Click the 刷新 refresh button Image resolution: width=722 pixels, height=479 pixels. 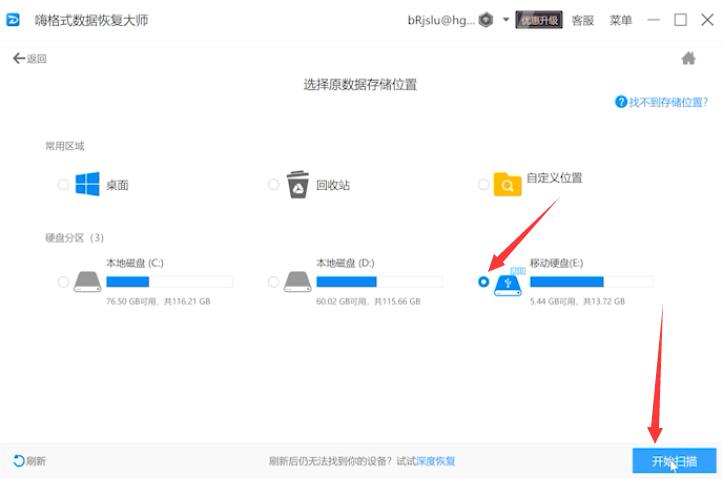point(29,461)
